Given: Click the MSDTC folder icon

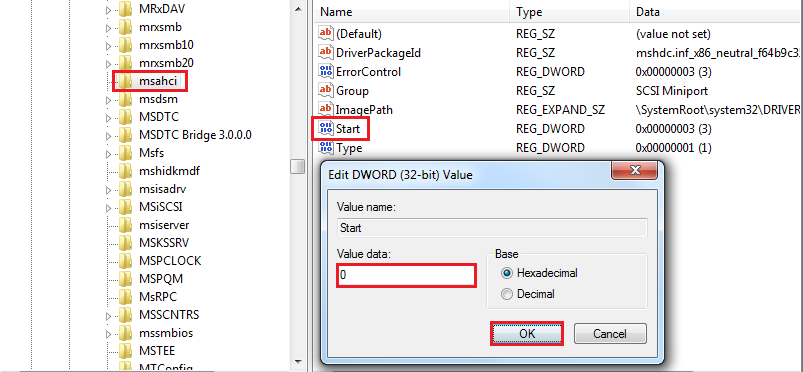Looking at the screenshot, I should pyautogui.click(x=125, y=117).
